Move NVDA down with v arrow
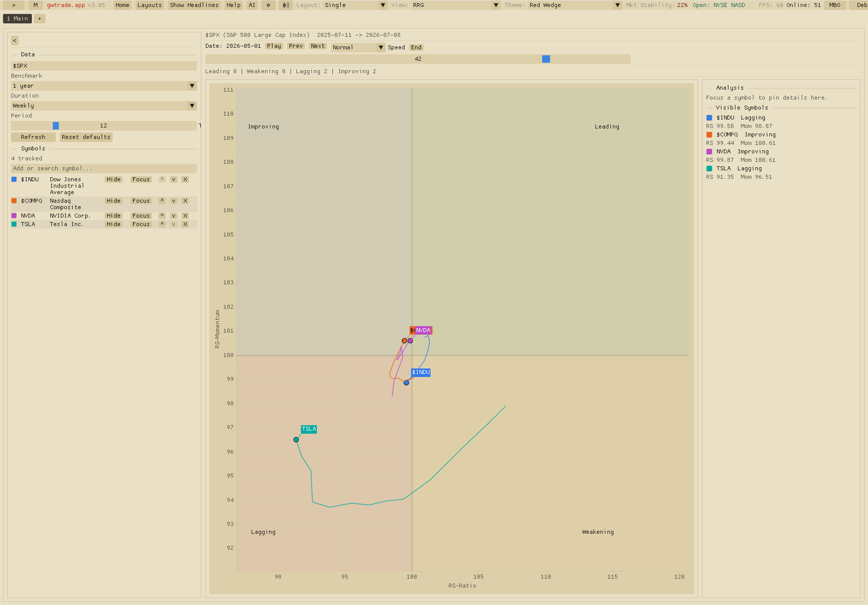Screen dimensions: 868x605 (x=173, y=216)
